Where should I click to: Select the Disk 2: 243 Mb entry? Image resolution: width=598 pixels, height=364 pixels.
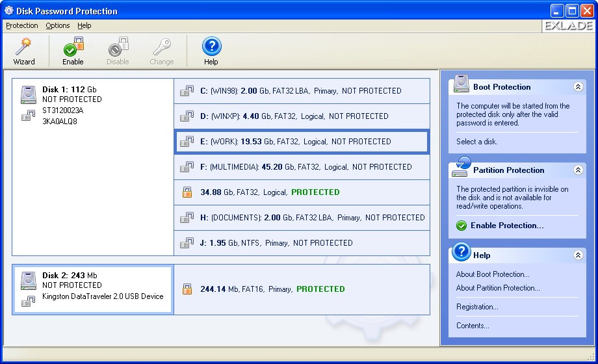(x=93, y=289)
